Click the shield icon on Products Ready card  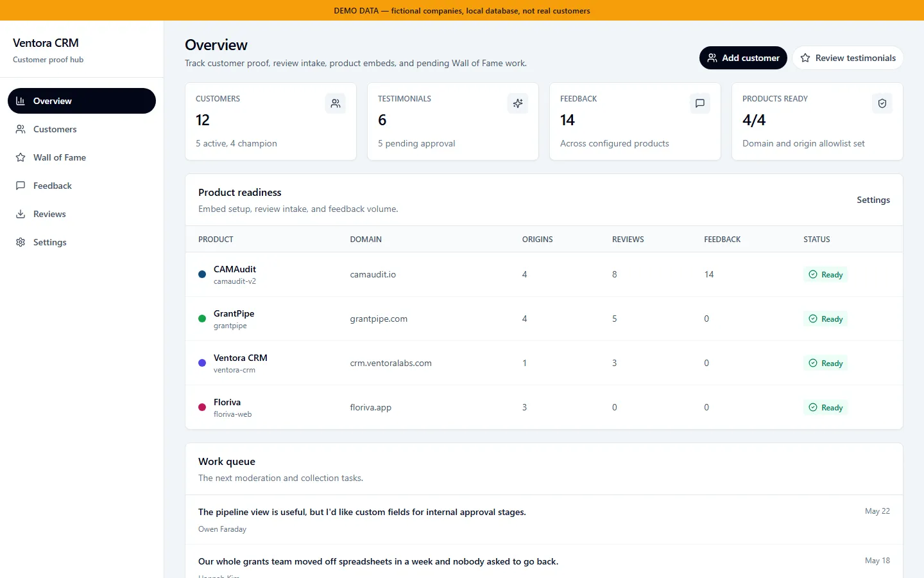point(882,103)
